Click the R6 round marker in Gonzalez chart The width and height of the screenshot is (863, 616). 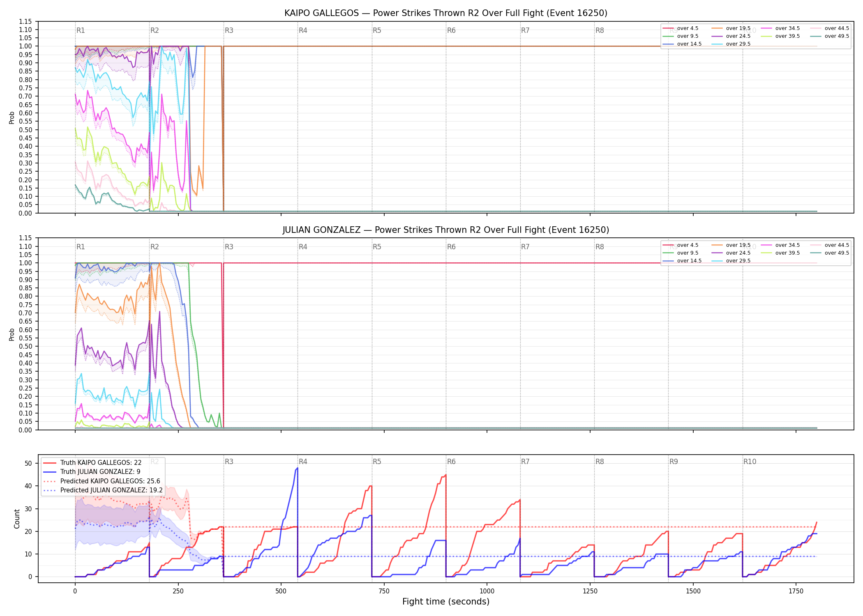tap(451, 247)
